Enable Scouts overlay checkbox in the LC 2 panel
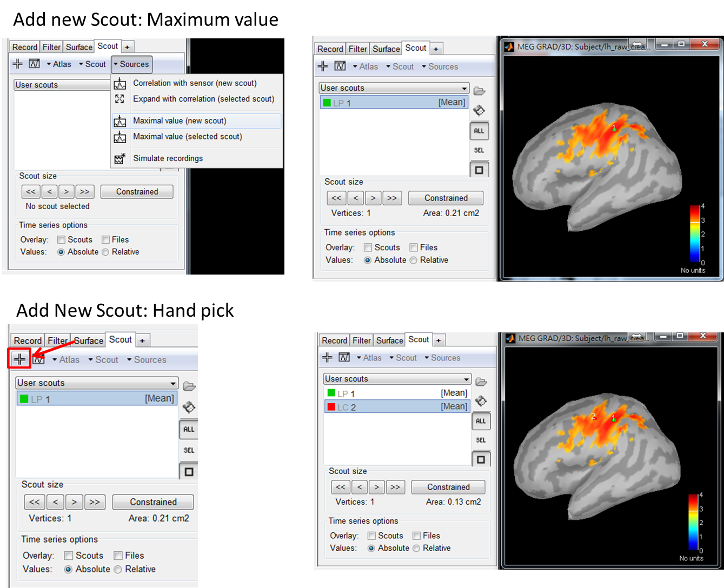 tap(371, 536)
